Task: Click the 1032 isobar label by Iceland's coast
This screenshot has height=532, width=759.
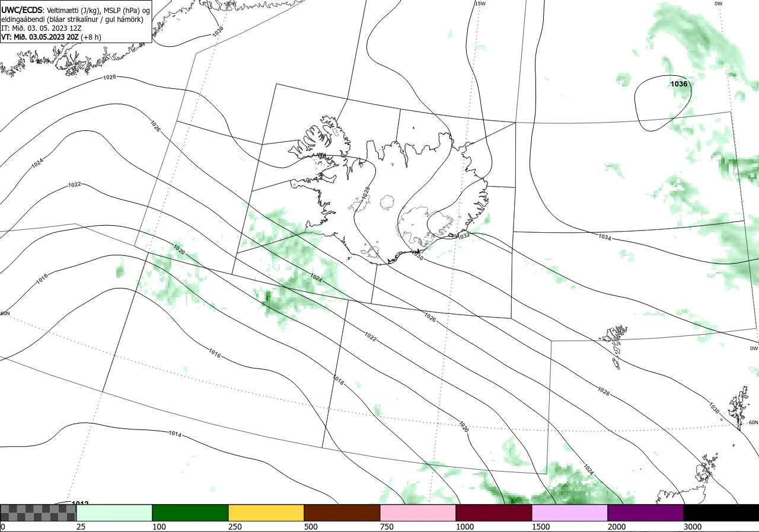Action: click(464, 235)
